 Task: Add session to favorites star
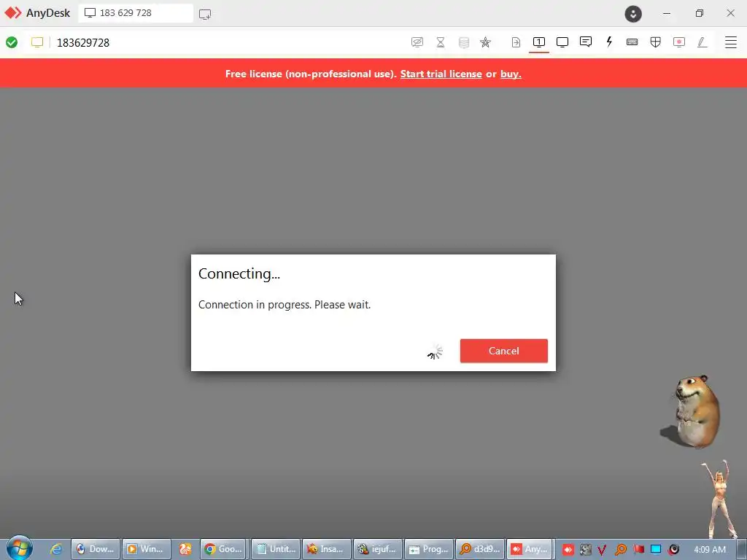coord(485,42)
